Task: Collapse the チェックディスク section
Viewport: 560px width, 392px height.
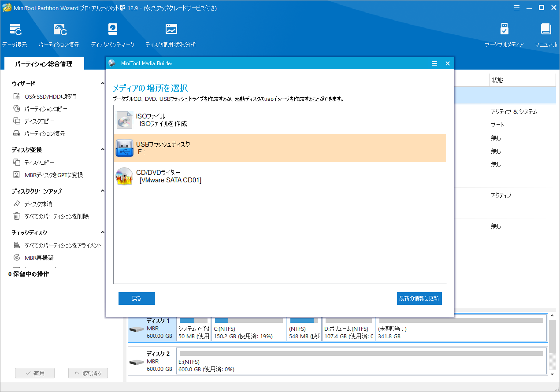Action: coord(103,233)
